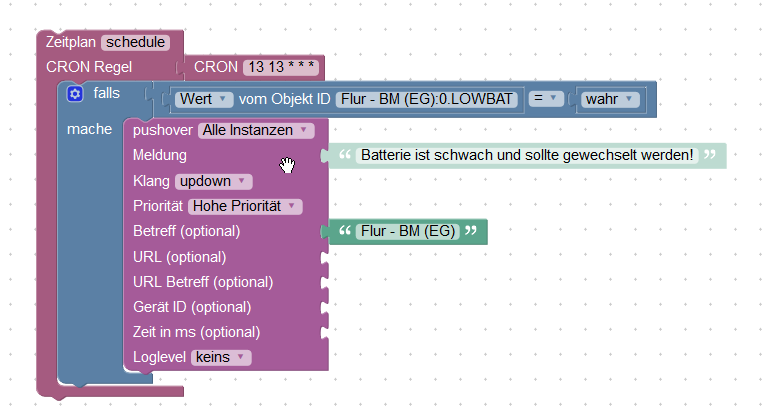Image resolution: width=782 pixels, height=415 pixels.
Task: Click the empty URL (optional) input socket
Action: tap(325, 257)
